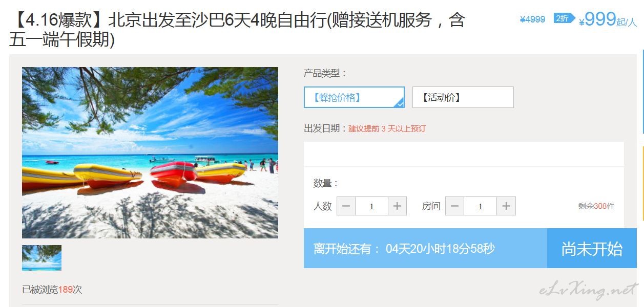The image size is (644, 307).
Task: Select the 【活动价】 product type
Action: [x=463, y=97]
